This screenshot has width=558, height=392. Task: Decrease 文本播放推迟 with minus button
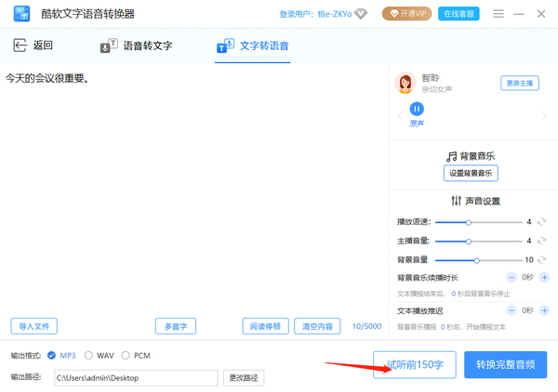tap(511, 310)
